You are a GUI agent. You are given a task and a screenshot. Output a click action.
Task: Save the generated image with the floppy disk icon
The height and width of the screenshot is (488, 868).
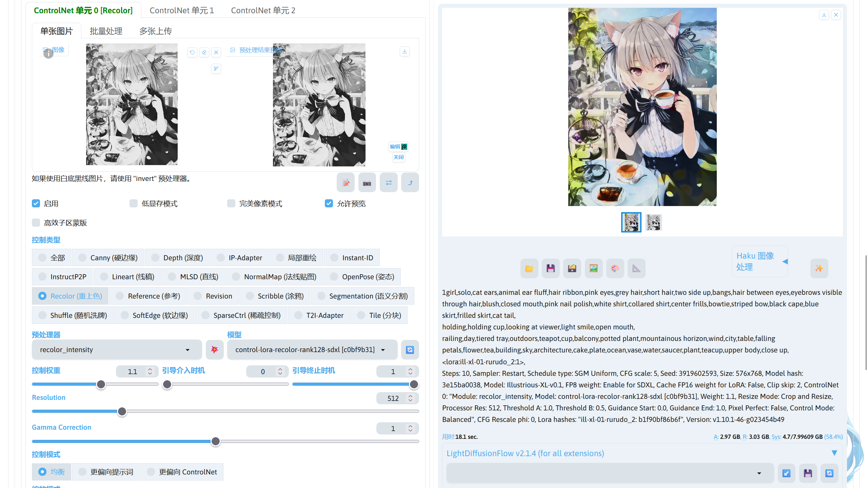(550, 268)
